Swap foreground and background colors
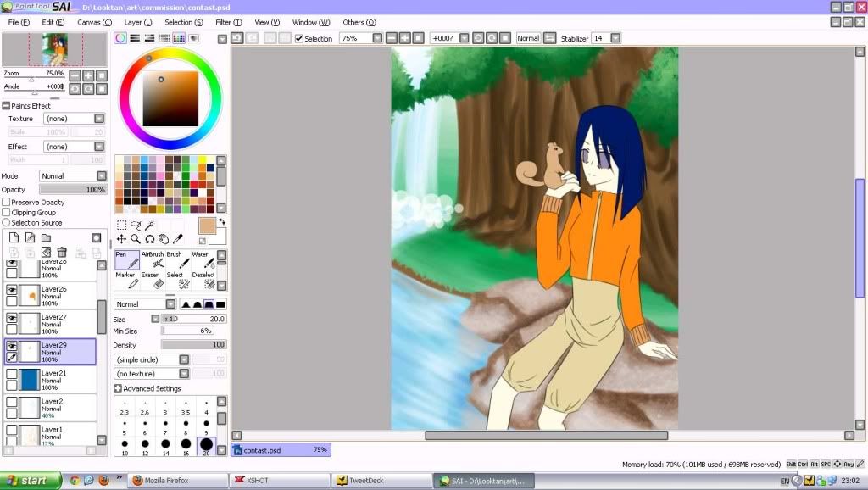868x490 pixels. pyautogui.click(x=221, y=222)
